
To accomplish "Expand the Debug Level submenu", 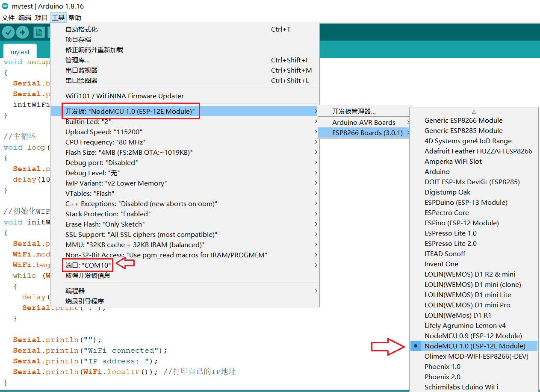I will (x=185, y=173).
